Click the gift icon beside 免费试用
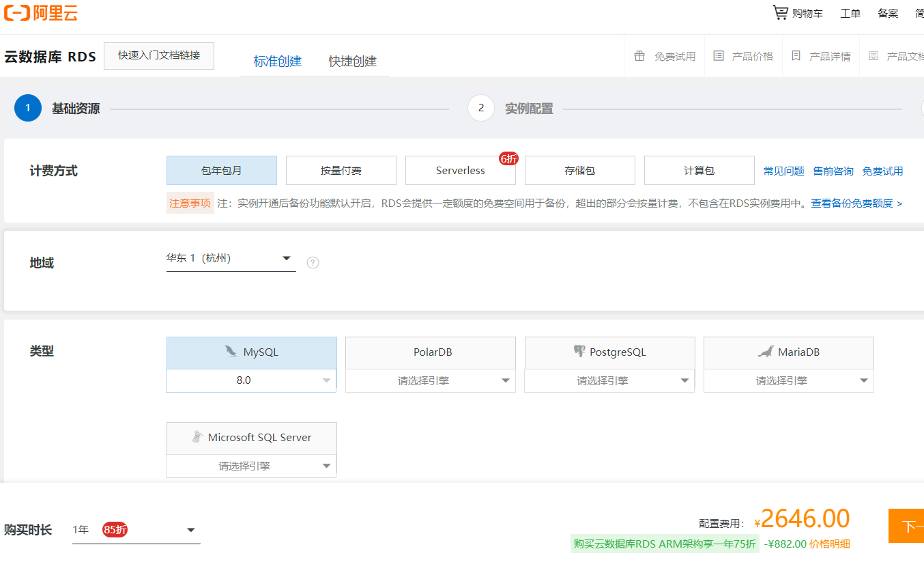The width and height of the screenshot is (924, 562). (639, 56)
